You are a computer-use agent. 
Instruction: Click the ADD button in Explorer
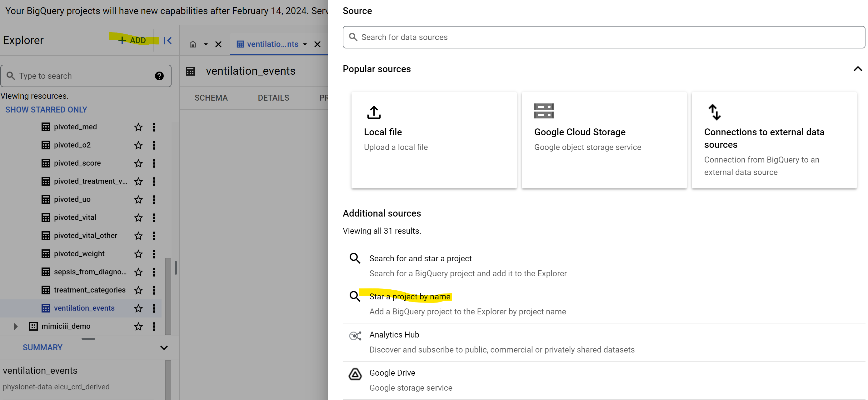click(132, 40)
